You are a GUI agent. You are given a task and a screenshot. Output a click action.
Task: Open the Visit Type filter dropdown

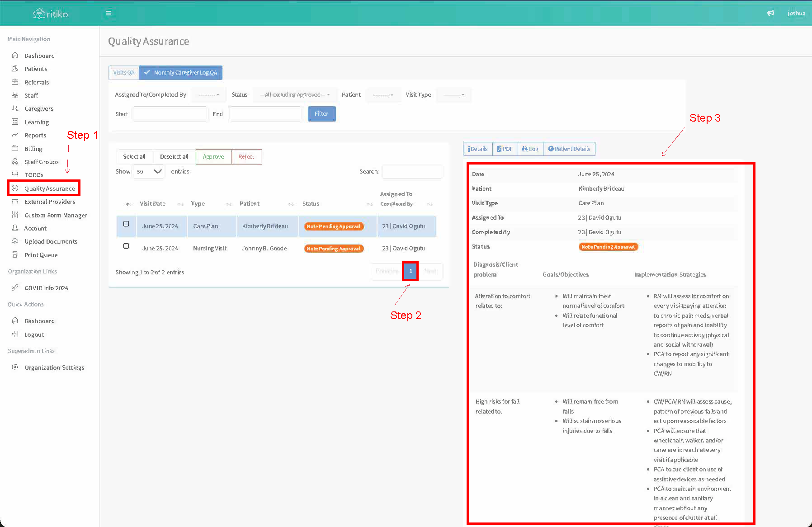(453, 95)
